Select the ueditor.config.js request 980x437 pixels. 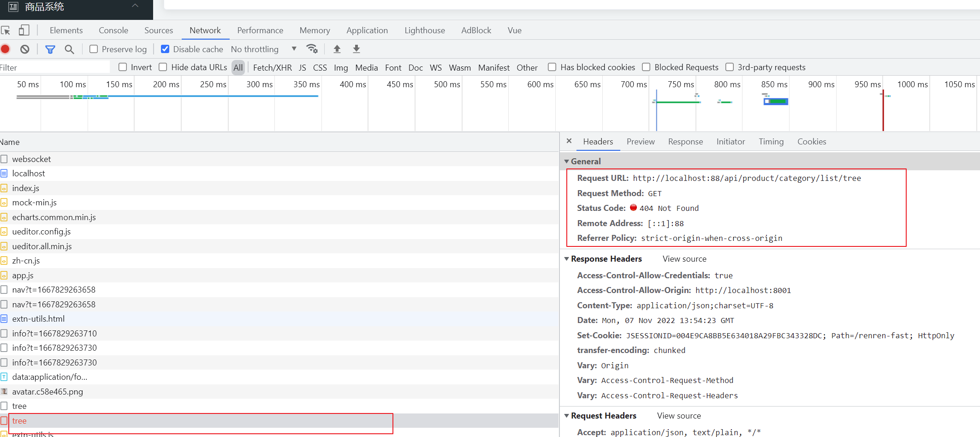[279, 232]
